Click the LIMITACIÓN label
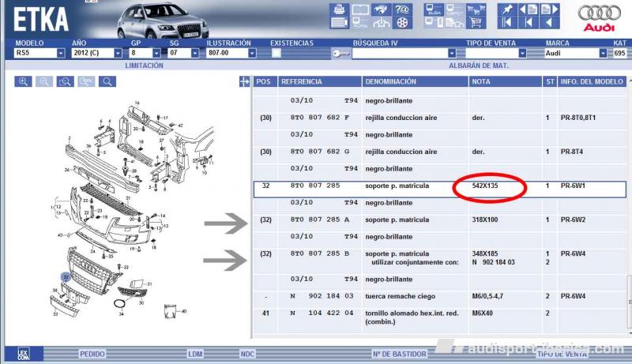The image size is (632, 364). pos(144,66)
